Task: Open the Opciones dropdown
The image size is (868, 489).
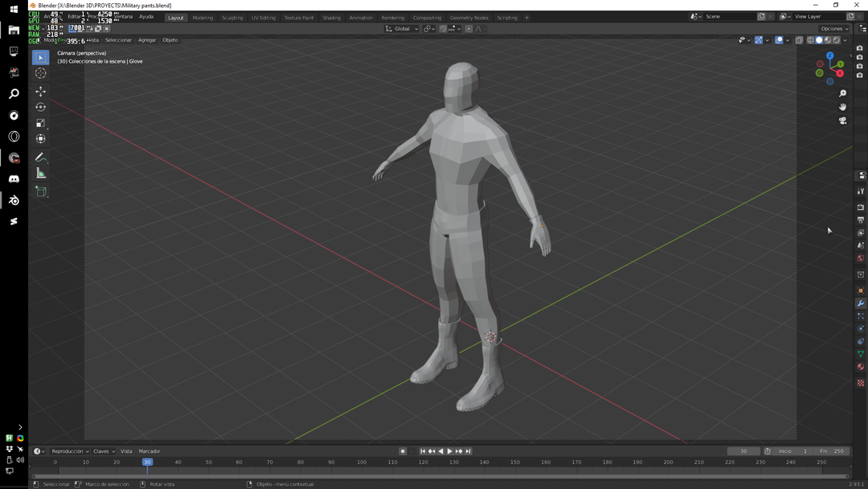Action: [x=833, y=28]
